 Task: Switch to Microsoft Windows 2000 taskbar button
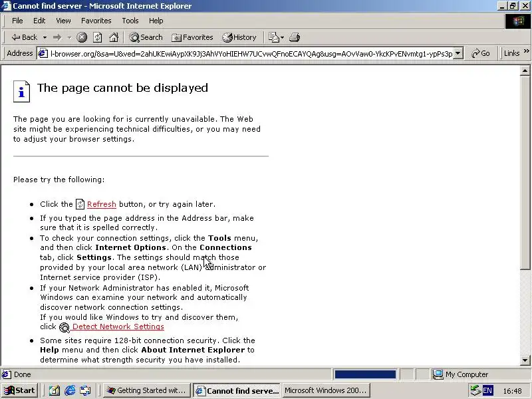[326, 390]
